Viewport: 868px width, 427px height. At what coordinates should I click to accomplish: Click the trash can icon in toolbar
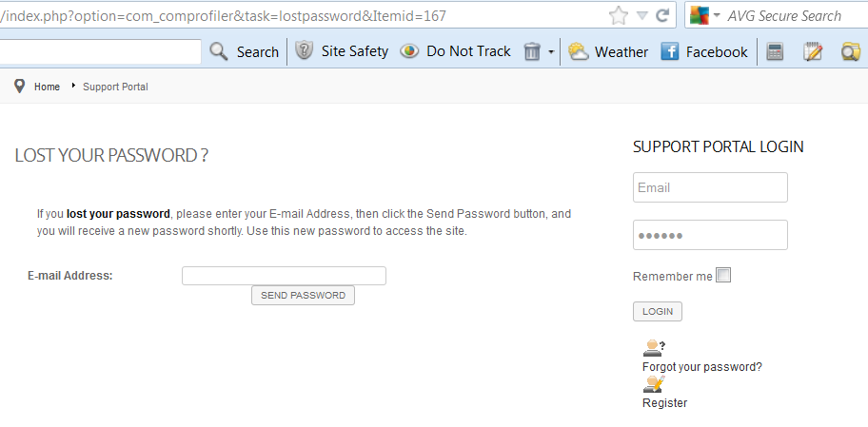[531, 52]
